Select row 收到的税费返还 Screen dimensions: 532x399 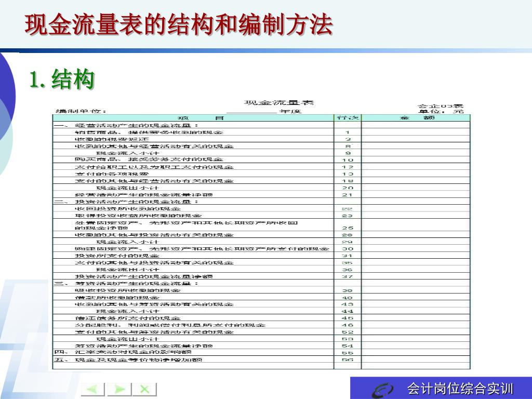(261, 139)
